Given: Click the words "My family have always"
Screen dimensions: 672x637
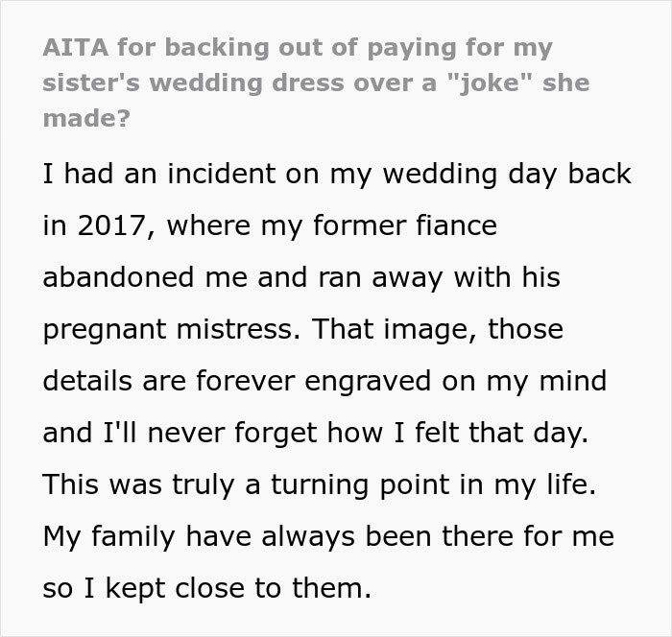Looking at the screenshot, I should (x=199, y=537).
